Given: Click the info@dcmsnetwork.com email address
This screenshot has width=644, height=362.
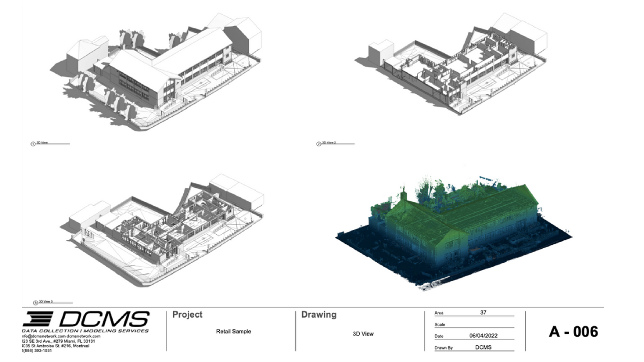Looking at the screenshot, I should pos(43,336).
